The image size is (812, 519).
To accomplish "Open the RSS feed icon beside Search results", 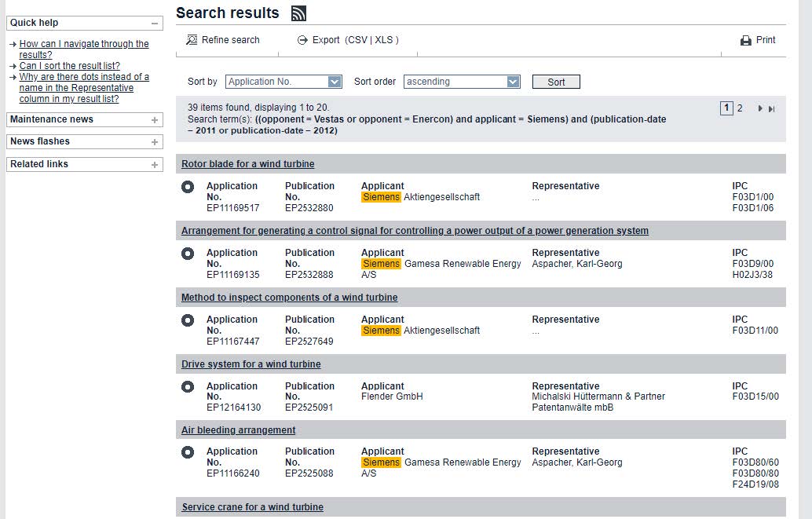I will tap(298, 13).
